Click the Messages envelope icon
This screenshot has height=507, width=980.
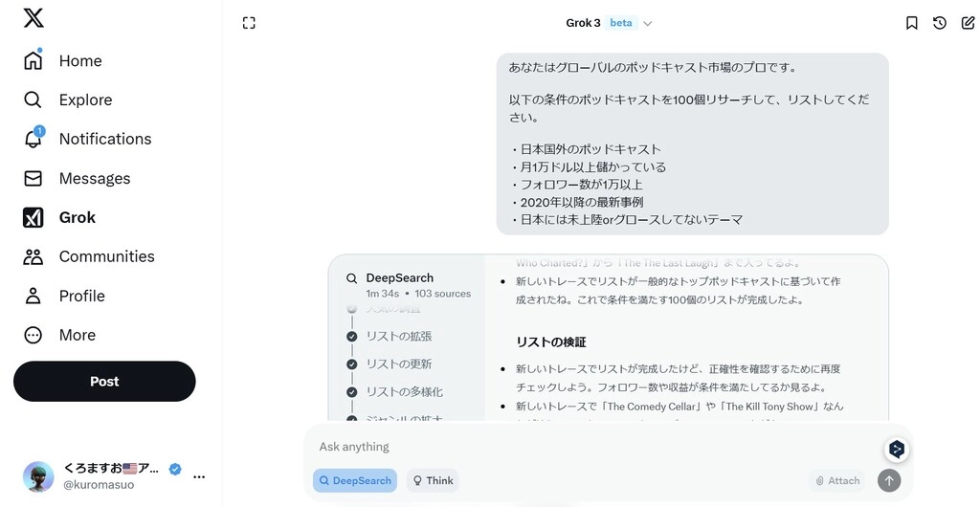pos(33,179)
